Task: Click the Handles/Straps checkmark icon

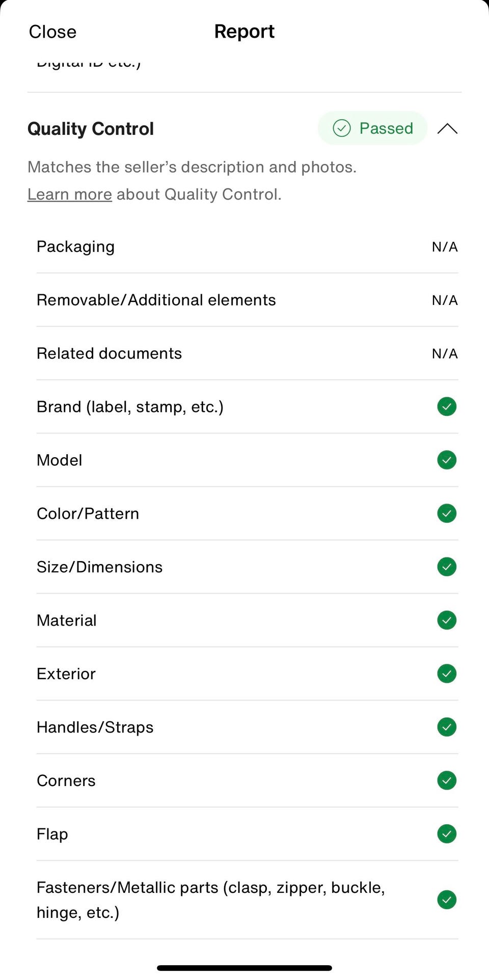Action: (x=447, y=727)
